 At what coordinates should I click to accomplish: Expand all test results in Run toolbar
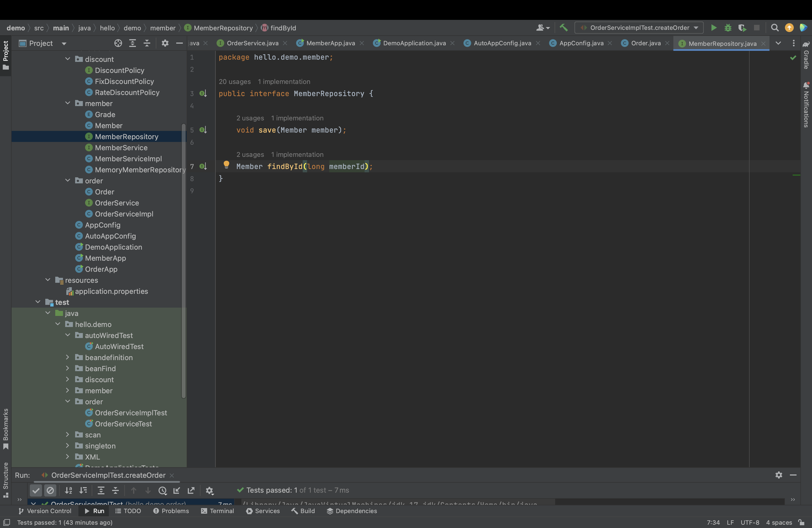tap(101, 490)
